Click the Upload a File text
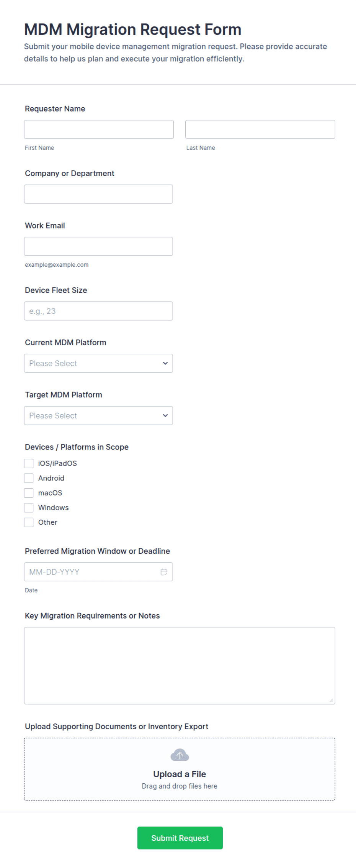 point(180,774)
